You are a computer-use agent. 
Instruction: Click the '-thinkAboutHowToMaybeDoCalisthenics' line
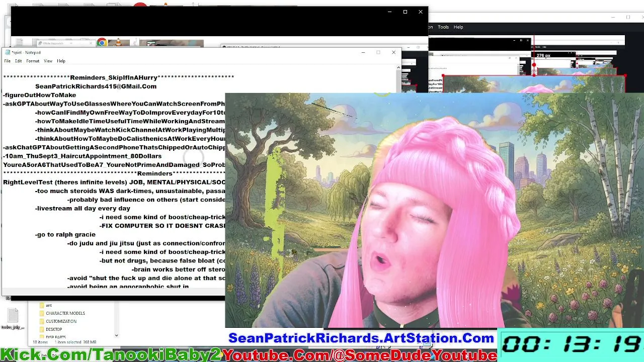pos(130,139)
